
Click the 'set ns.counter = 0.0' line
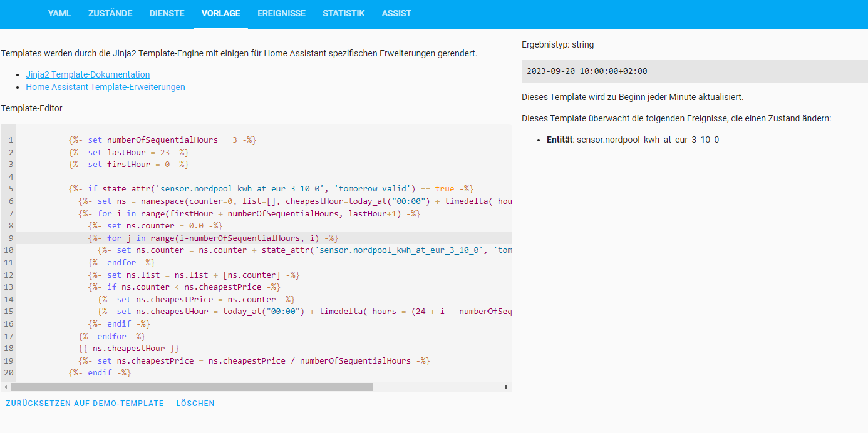click(x=155, y=226)
